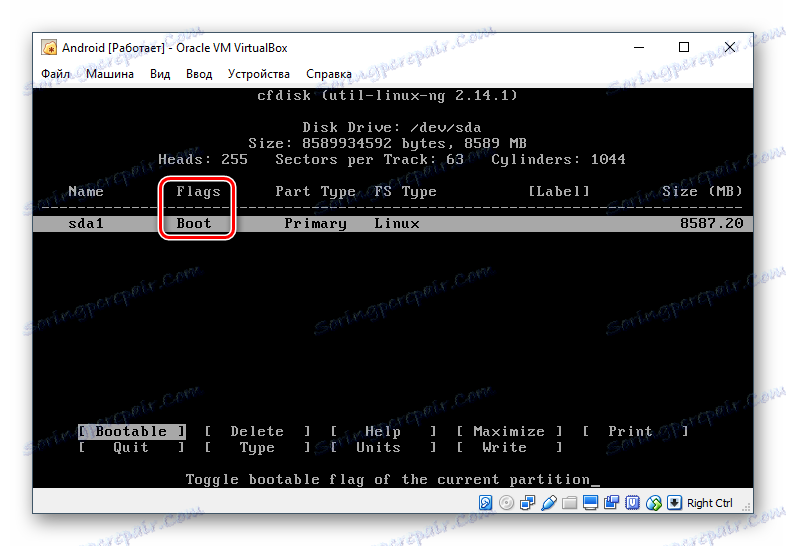The height and width of the screenshot is (546, 786).
Task: Select the Units option in cfdisk
Action: (x=383, y=447)
